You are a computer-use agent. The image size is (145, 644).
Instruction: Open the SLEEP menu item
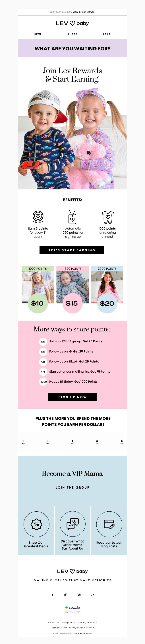click(x=72, y=35)
